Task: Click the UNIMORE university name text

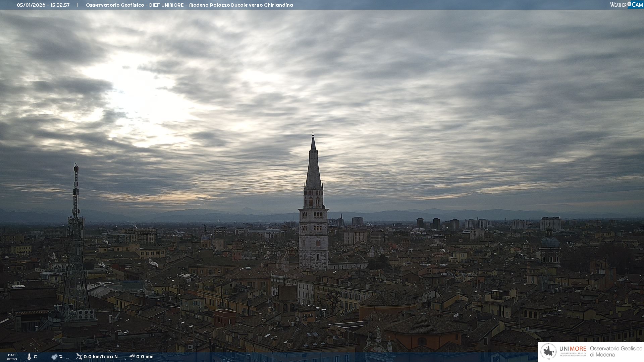Action: (x=573, y=349)
